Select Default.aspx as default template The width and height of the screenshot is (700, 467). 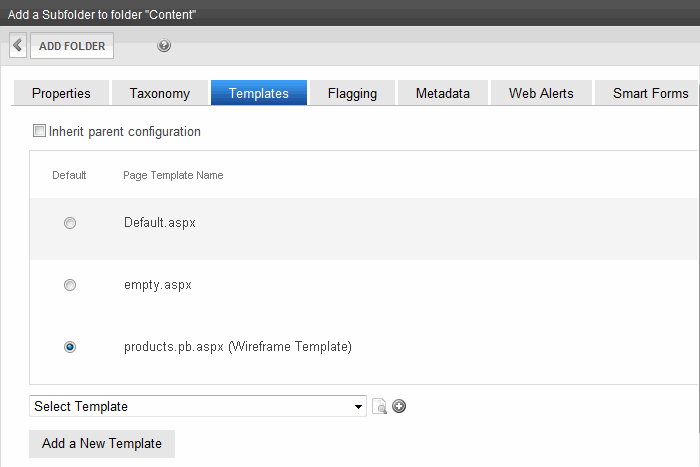point(70,223)
